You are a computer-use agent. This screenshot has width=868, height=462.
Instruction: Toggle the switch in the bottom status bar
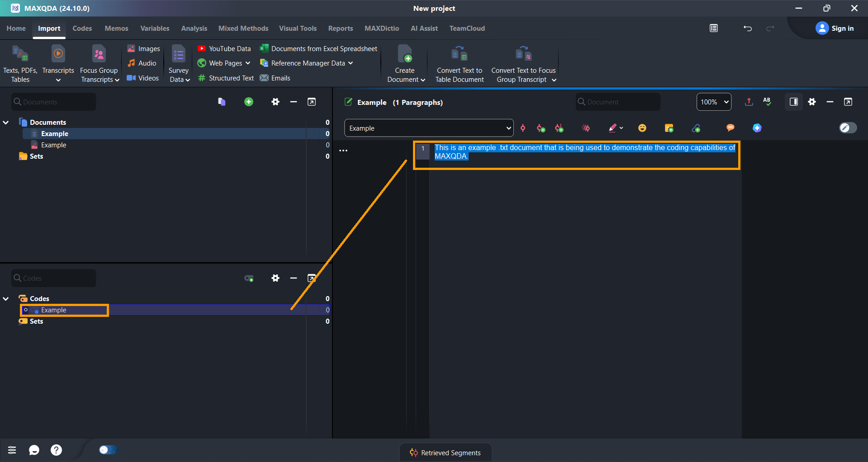[x=108, y=450]
